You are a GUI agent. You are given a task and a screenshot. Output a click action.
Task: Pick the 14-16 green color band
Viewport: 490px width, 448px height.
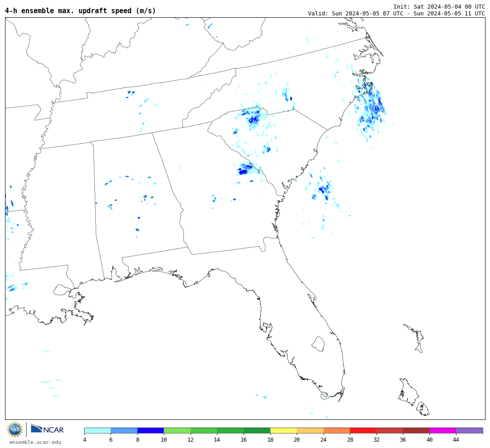pos(230,430)
